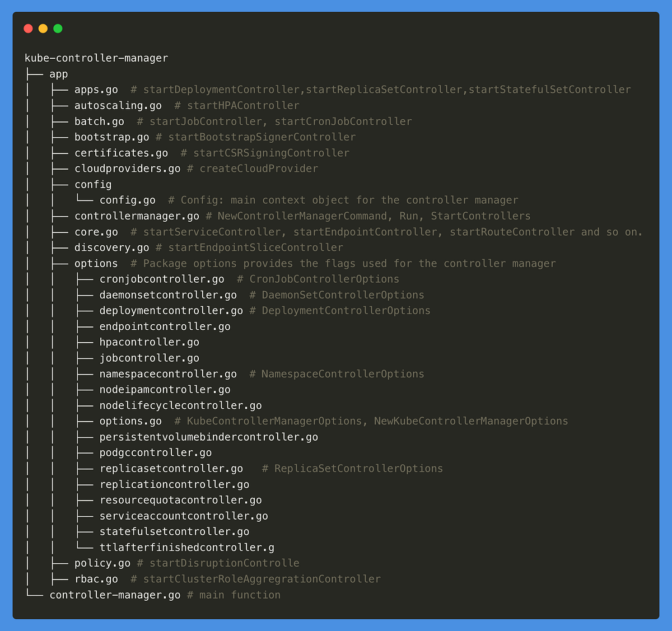Open cronjobcontroller.go under options
The image size is (672, 631).
tap(161, 279)
